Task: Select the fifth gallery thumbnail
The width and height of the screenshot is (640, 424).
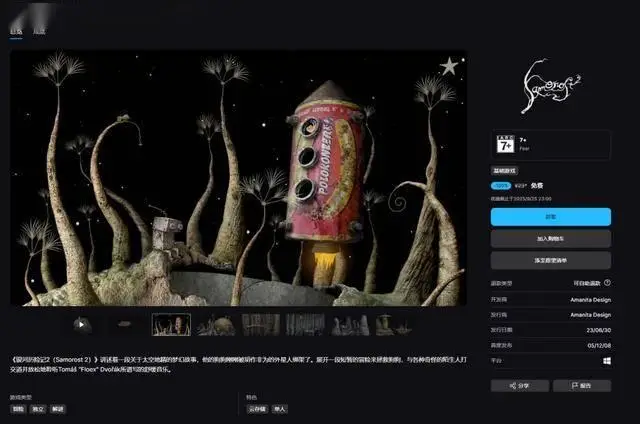Action: point(261,325)
